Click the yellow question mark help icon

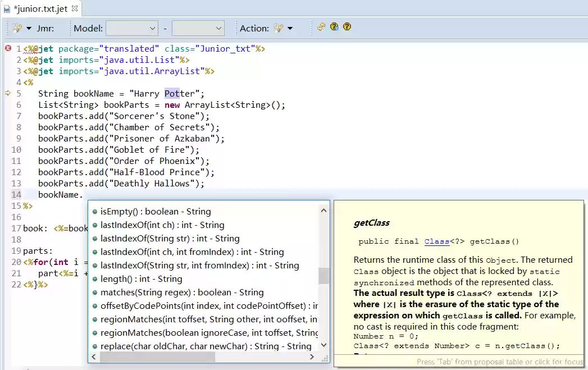(x=347, y=27)
